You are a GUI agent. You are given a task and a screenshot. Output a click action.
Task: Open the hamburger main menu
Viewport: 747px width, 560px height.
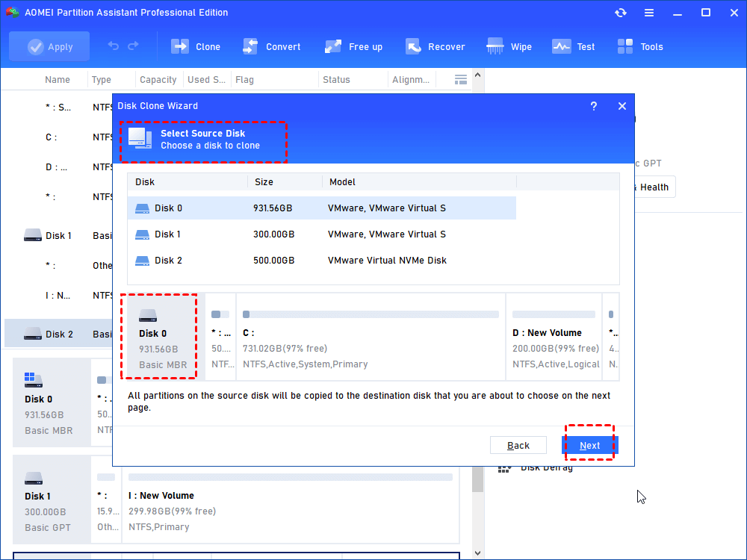coord(649,12)
